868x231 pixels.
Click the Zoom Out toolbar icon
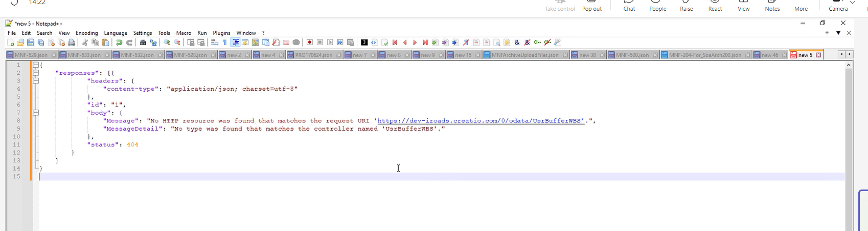tap(177, 43)
